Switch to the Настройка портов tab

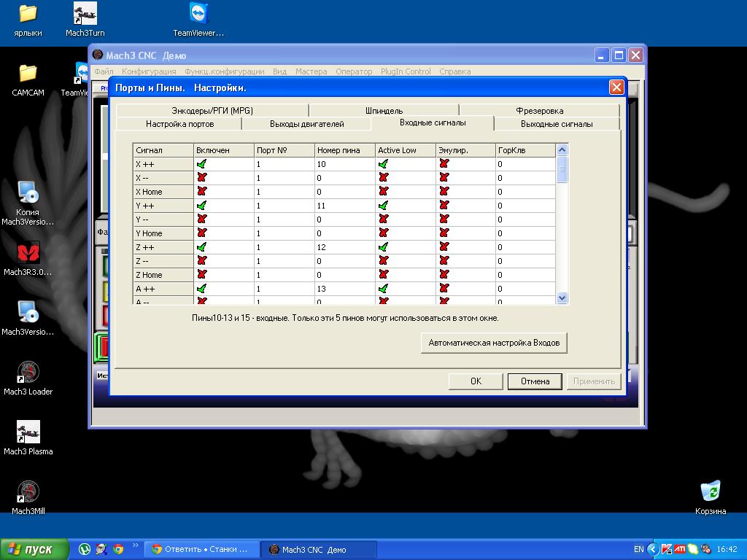coord(179,124)
